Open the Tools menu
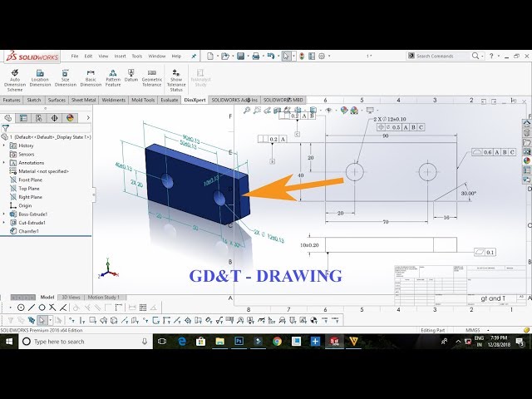Screen dimensions: 532x399 pyautogui.click(x=136, y=56)
